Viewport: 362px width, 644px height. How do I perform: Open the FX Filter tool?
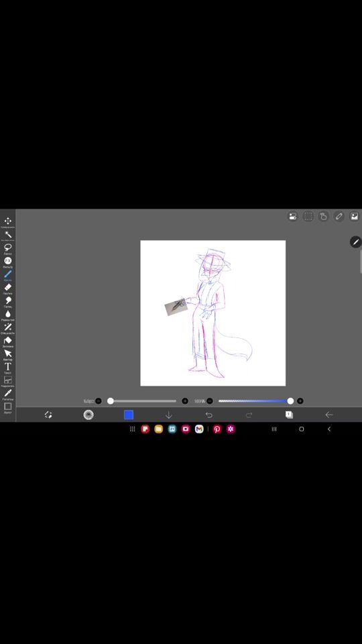click(8, 260)
